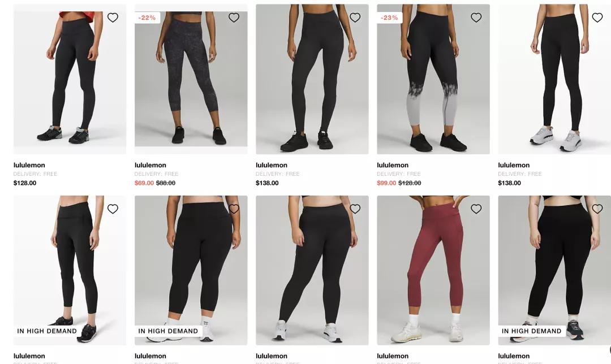This screenshot has height=364, width=611.
Task: Favorite the -23% grey ombre leggings
Action: 476,18
